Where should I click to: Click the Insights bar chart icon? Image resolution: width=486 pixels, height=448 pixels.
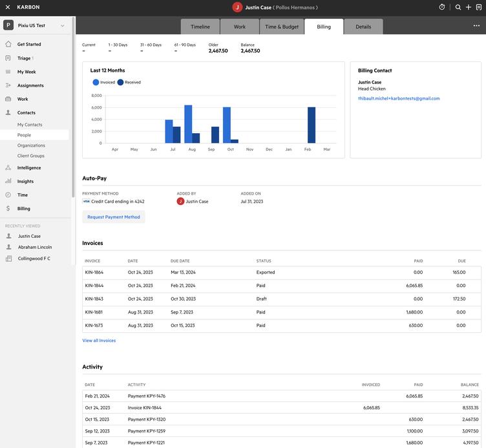tap(8, 181)
